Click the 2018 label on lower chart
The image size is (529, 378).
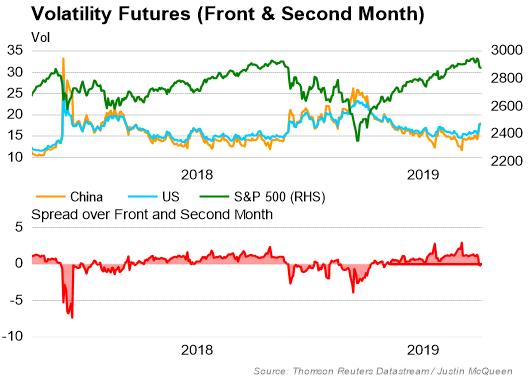click(x=197, y=350)
